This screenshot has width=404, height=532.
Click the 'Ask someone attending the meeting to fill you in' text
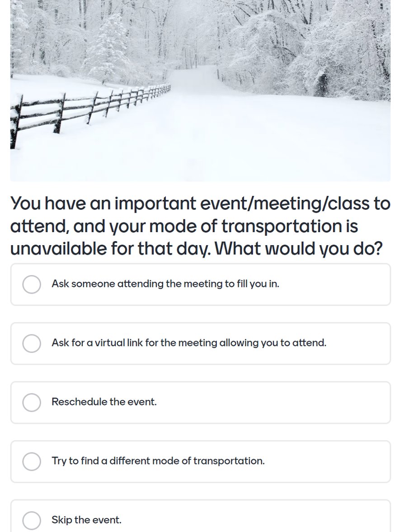(x=165, y=284)
